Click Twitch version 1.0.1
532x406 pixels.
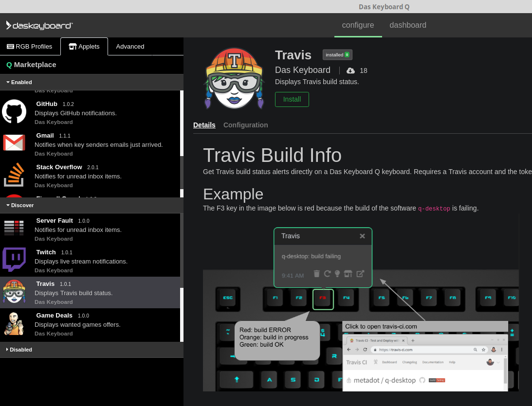[67, 252]
